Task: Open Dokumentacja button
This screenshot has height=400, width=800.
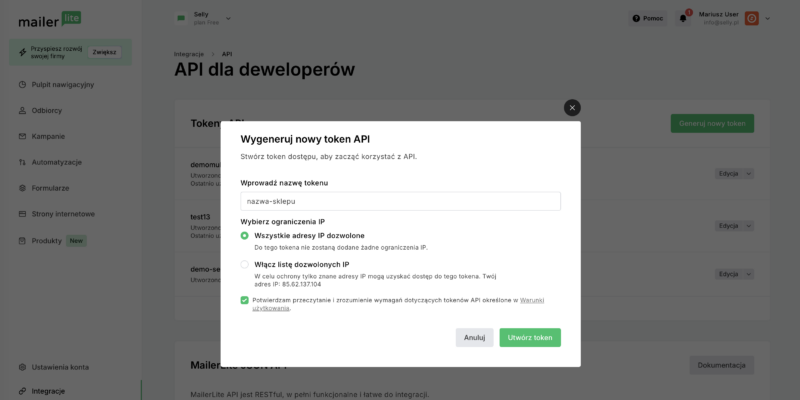Action: tap(721, 365)
